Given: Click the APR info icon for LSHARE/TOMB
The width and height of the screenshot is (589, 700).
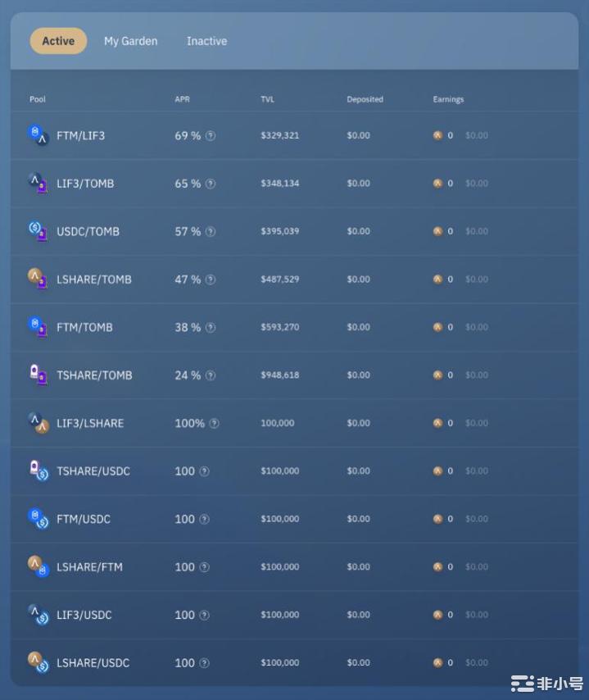Looking at the screenshot, I should (211, 280).
